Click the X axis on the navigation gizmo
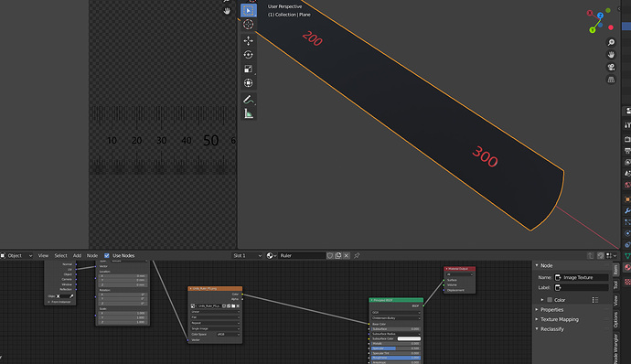The width and height of the screenshot is (631, 364). tap(590, 13)
